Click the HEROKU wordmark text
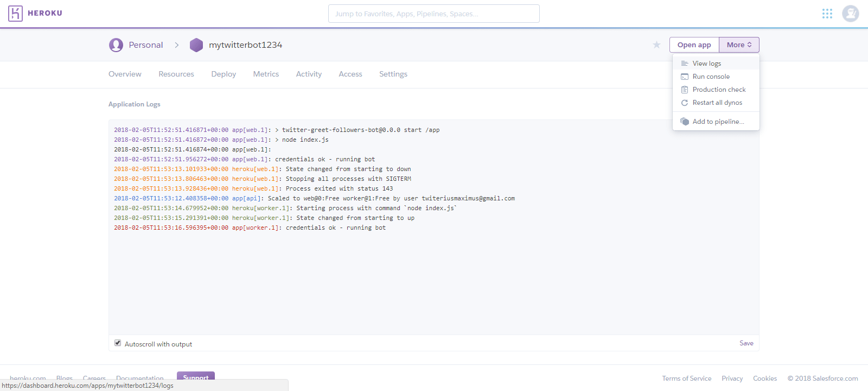Screen dimensions: 868x391 (x=45, y=14)
